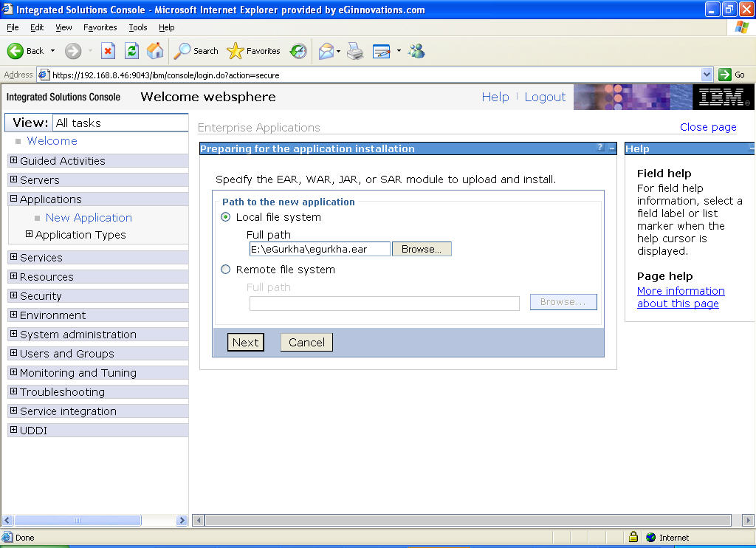Expand the Security section

(13, 295)
